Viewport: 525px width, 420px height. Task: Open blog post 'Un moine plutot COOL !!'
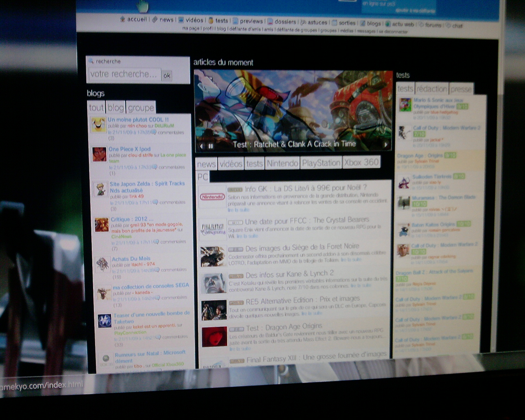[x=138, y=120]
